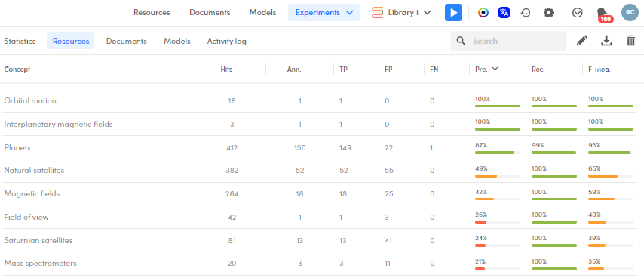Click the Planets 99% recall bar
The image size is (644, 278).
[554, 153]
